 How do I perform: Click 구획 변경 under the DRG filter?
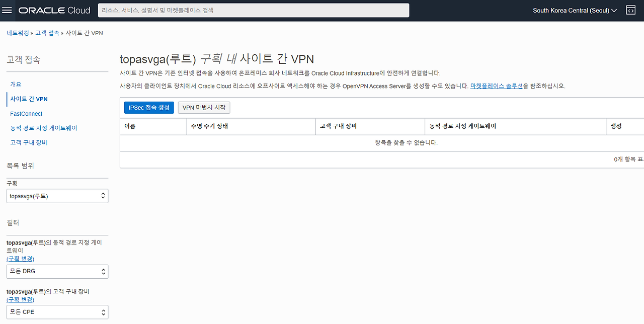[x=20, y=258]
